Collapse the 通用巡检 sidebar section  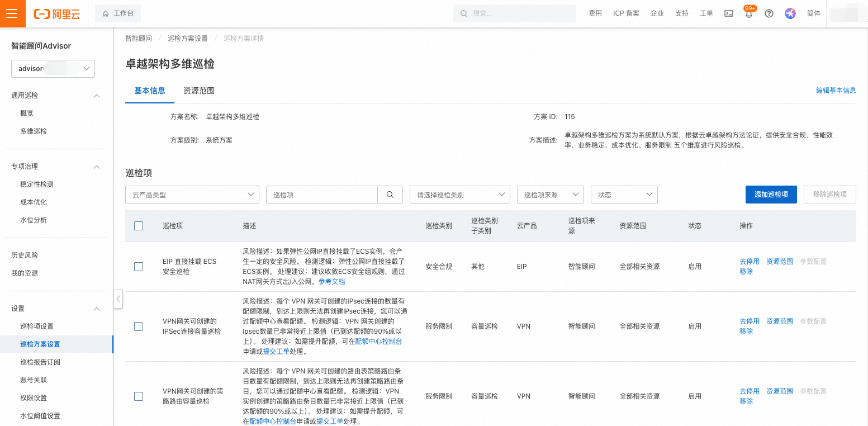(96, 96)
